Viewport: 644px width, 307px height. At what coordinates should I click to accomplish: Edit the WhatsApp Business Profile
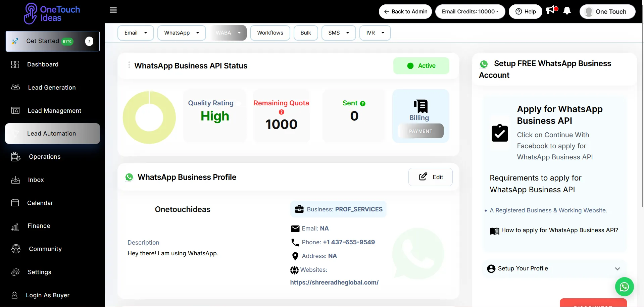click(x=431, y=177)
